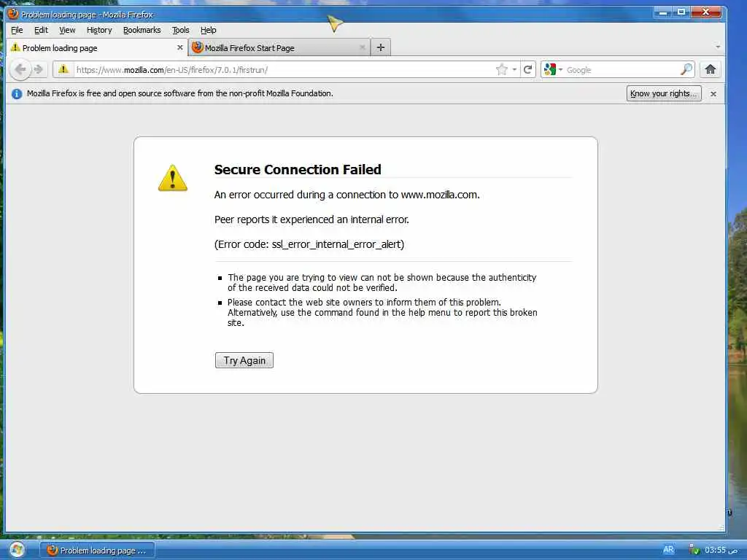Click the Try Again button
This screenshot has height=560, width=747.
point(244,360)
